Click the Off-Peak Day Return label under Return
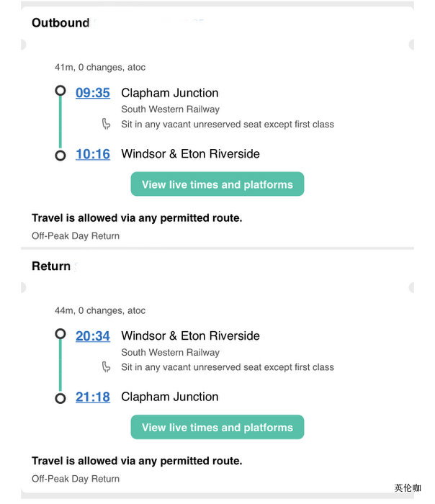Screen dimensions: 435x504 (76, 479)
